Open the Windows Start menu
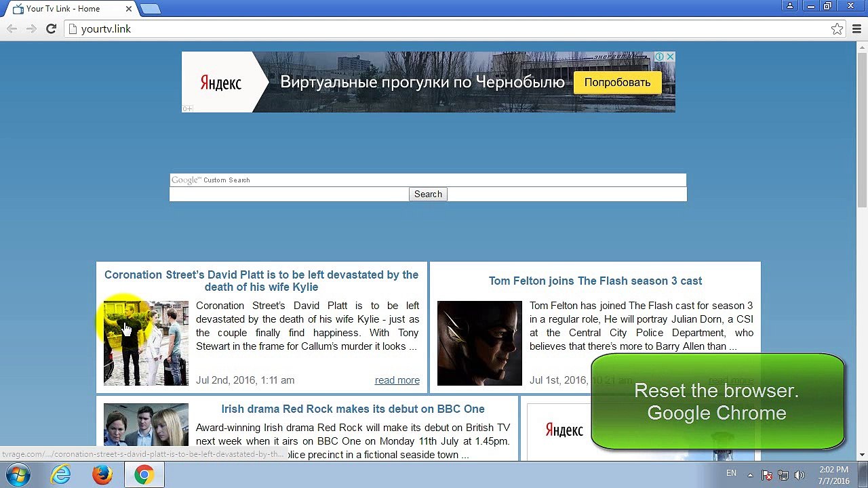The width and height of the screenshot is (868, 488). click(x=18, y=474)
